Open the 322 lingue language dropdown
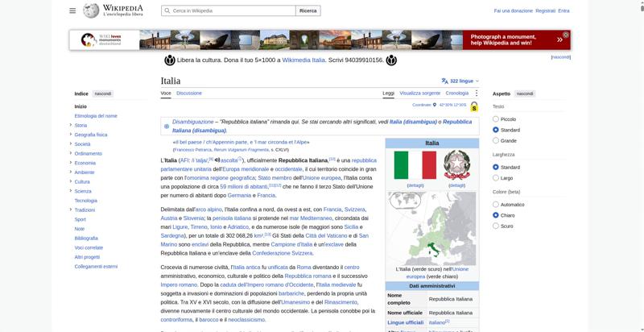644x332 pixels. click(x=460, y=81)
